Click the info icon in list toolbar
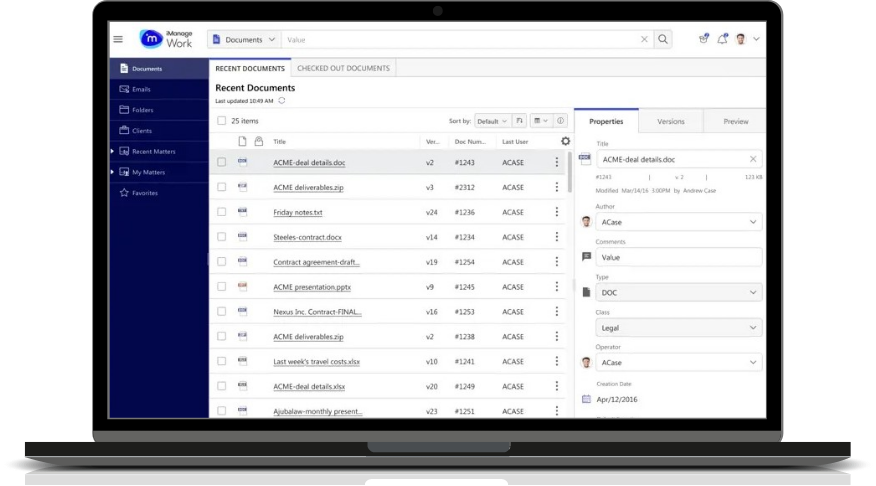The height and width of the screenshot is (486, 876). click(x=560, y=121)
